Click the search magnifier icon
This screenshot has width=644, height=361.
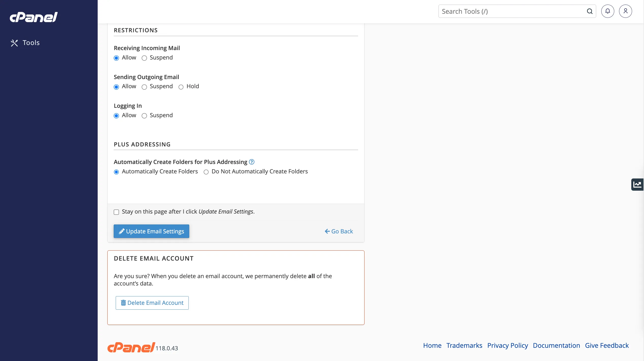590,11
